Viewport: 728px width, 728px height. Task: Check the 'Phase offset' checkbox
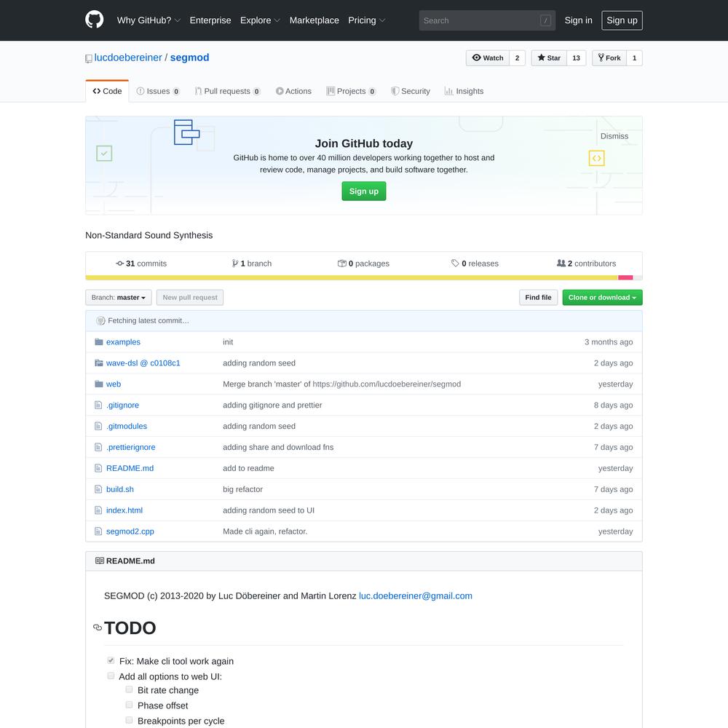point(129,705)
